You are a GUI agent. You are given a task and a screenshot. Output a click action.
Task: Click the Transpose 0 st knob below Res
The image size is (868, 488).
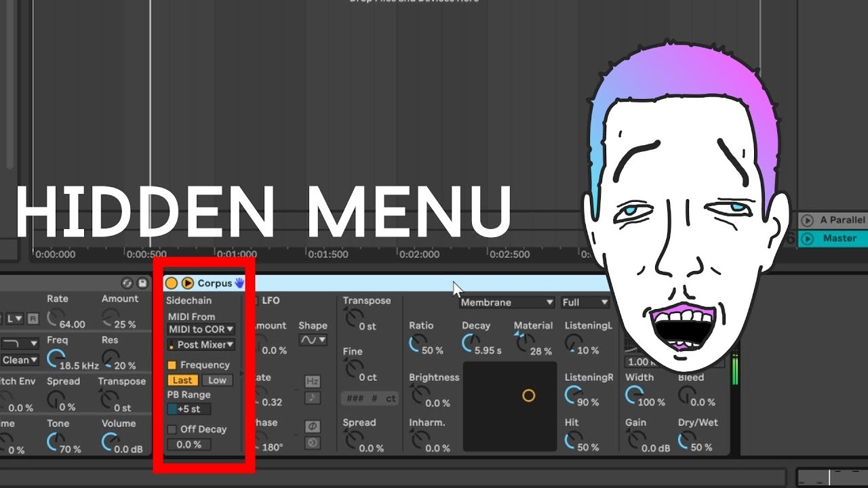point(110,399)
